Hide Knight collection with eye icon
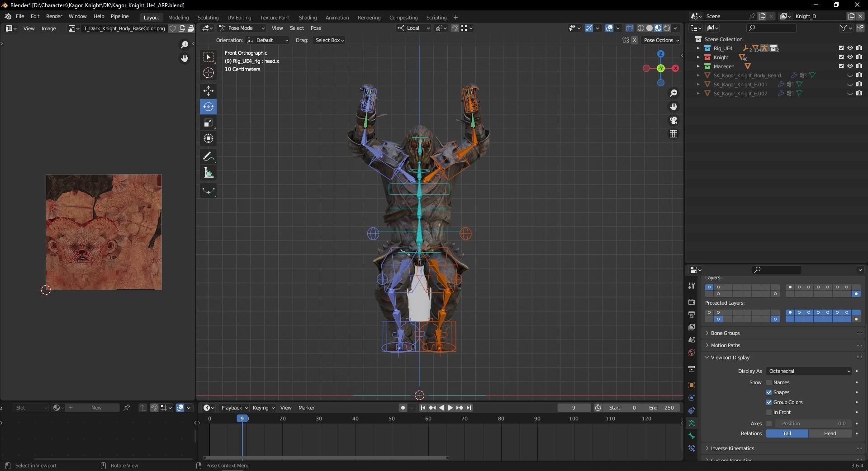The image size is (868, 471). click(850, 57)
